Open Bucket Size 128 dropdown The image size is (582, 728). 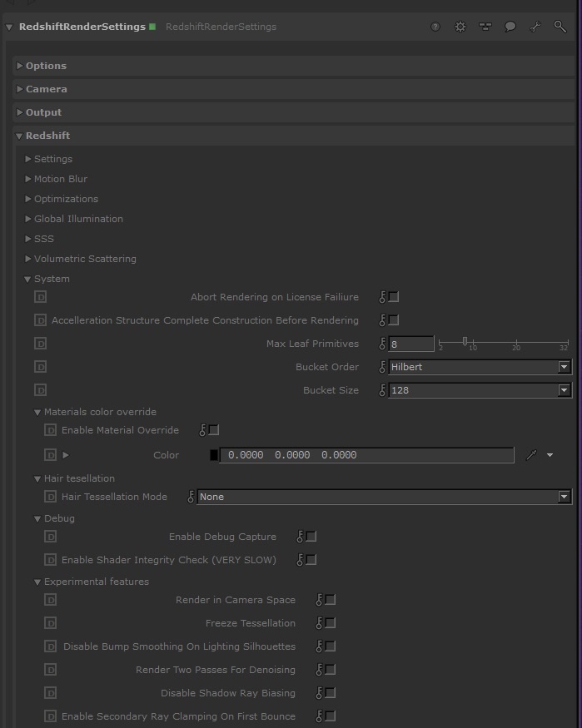click(480, 390)
